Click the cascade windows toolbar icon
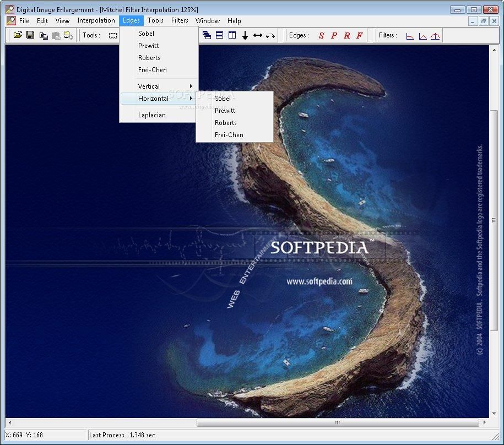The height and width of the screenshot is (445, 504). (207, 35)
